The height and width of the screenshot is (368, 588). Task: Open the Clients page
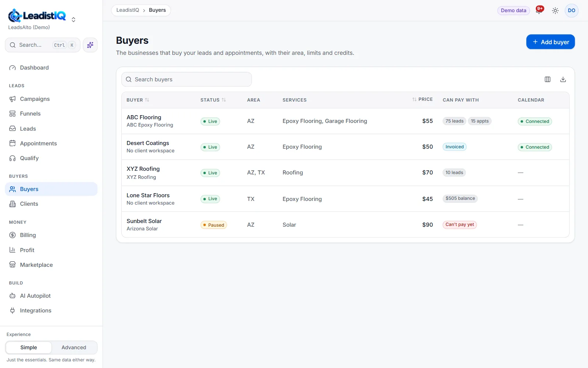(x=51, y=204)
